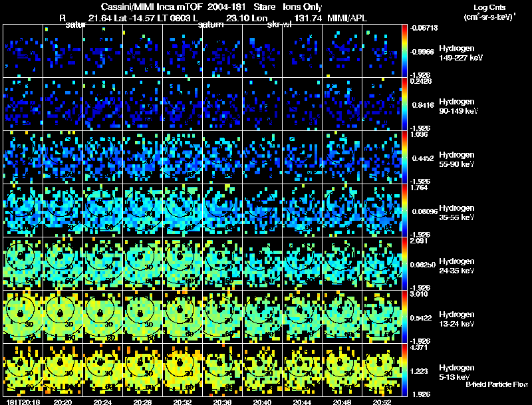This screenshot has width=532, height=405.
Task: Select the date text '2004-181' in title
Action: [226, 7]
